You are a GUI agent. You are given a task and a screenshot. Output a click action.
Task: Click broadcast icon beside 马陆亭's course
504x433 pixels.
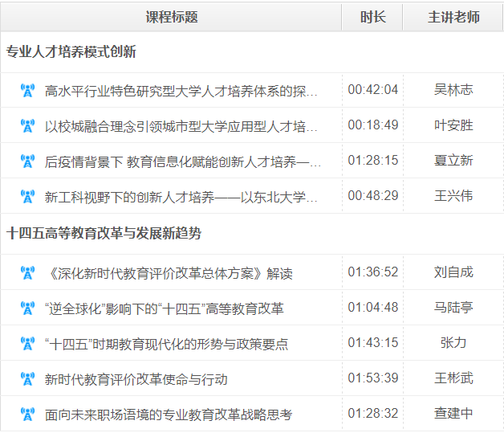[27, 308]
